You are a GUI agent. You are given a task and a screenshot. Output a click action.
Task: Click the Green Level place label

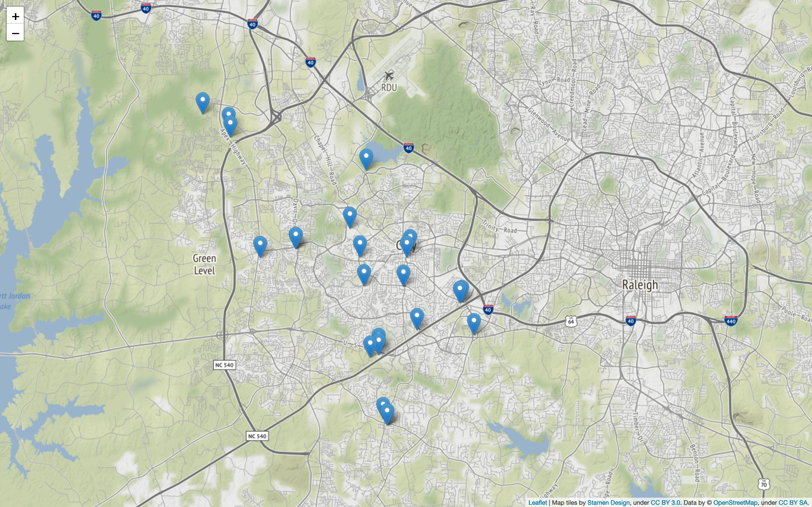tap(204, 264)
